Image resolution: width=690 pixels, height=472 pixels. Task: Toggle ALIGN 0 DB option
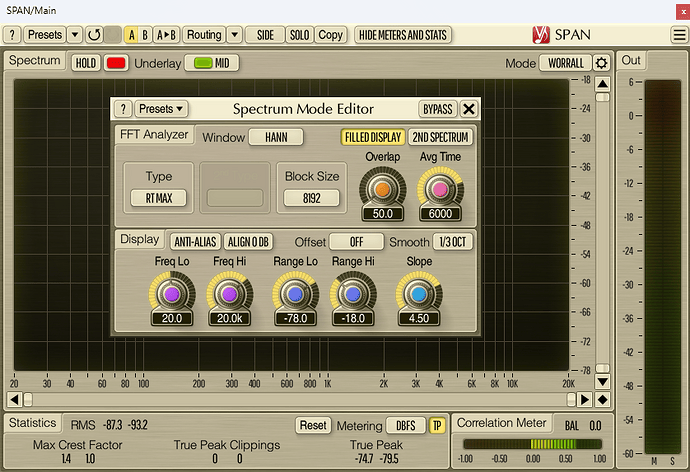pyautogui.click(x=248, y=242)
